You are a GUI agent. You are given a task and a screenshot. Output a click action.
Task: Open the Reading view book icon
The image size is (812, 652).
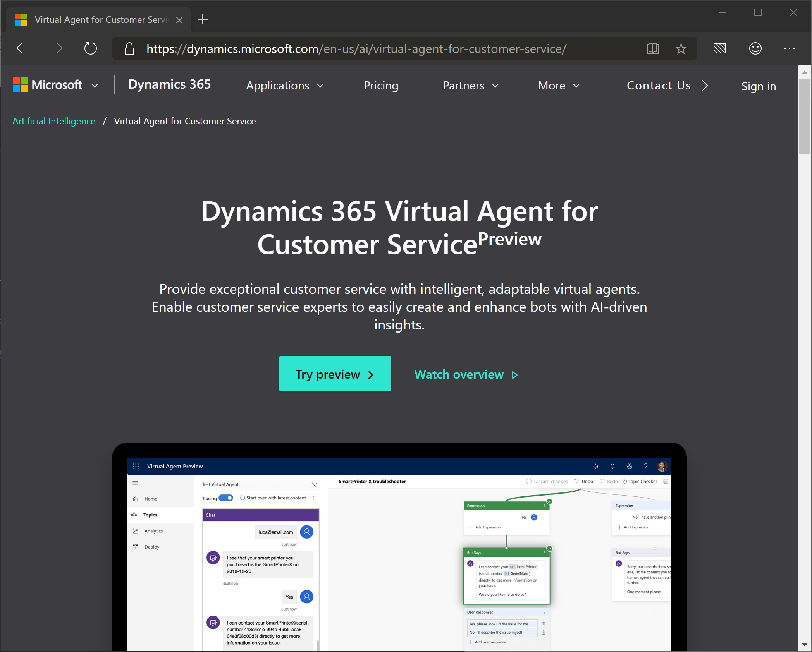tap(652, 48)
